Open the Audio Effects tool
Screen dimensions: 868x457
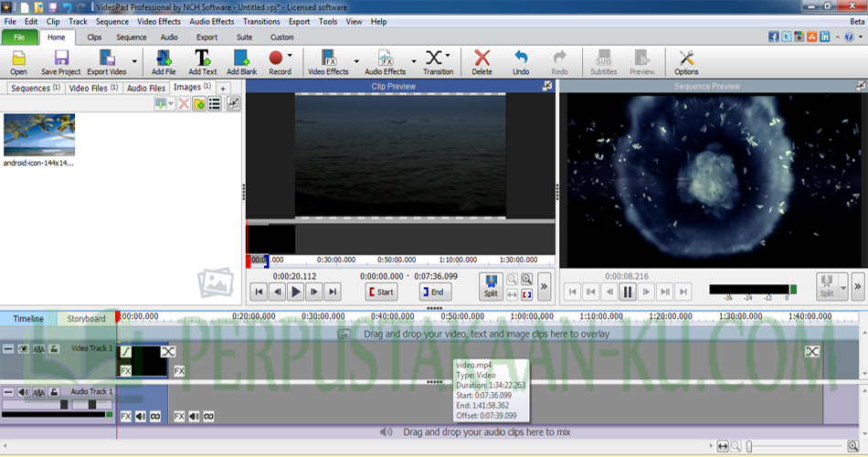click(386, 62)
